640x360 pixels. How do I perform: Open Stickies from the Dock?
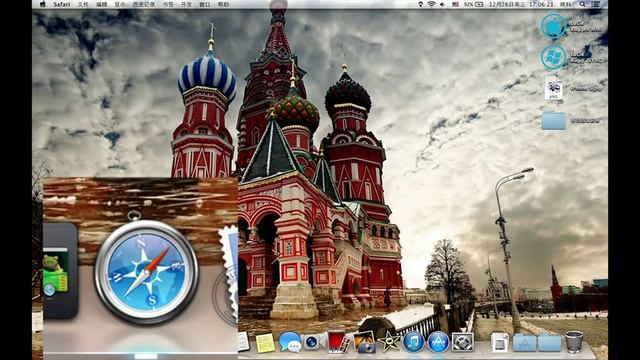click(265, 342)
